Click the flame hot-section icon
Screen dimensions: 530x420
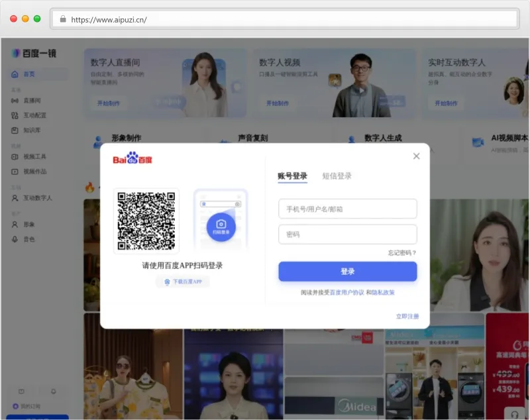click(x=90, y=187)
